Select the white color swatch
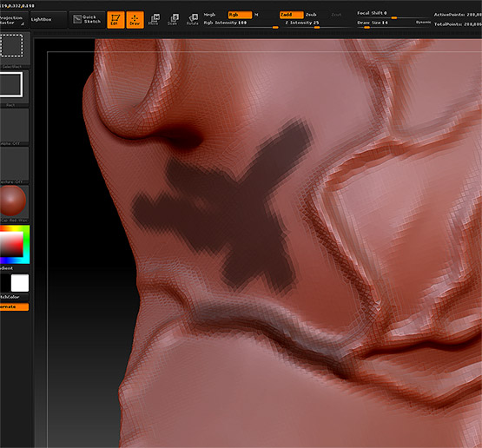The width and height of the screenshot is (482, 448). click(x=20, y=283)
